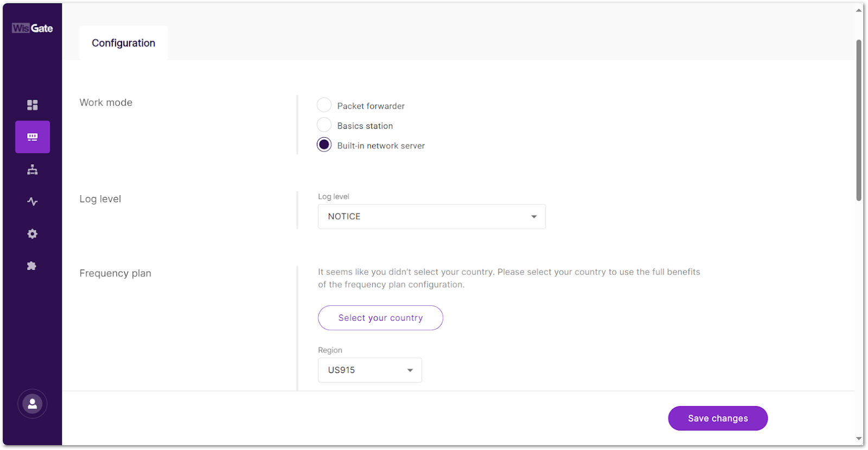The width and height of the screenshot is (868, 450).
Task: Open the dashboard grid icon in sidebar
Action: tap(33, 105)
